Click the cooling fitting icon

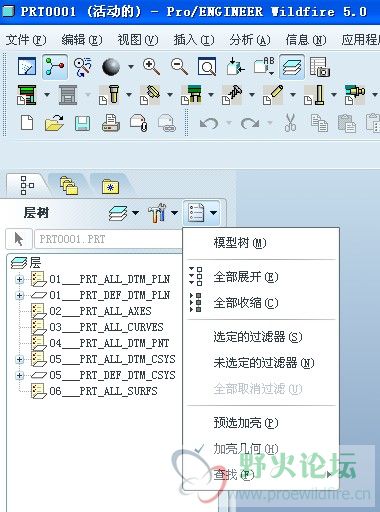[355, 95]
